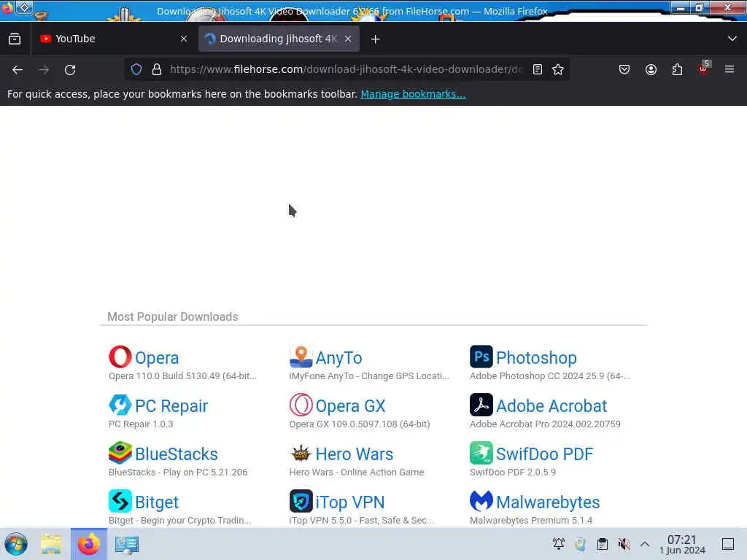Toggle reader view icon
This screenshot has height=560, width=747.
[x=538, y=69]
